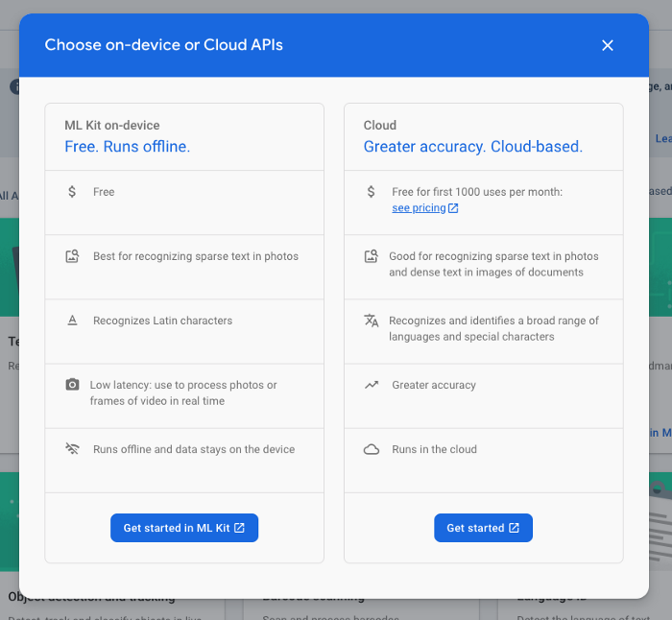
Task: Click the 'Free. Runs offline.' heading
Action: click(x=128, y=147)
